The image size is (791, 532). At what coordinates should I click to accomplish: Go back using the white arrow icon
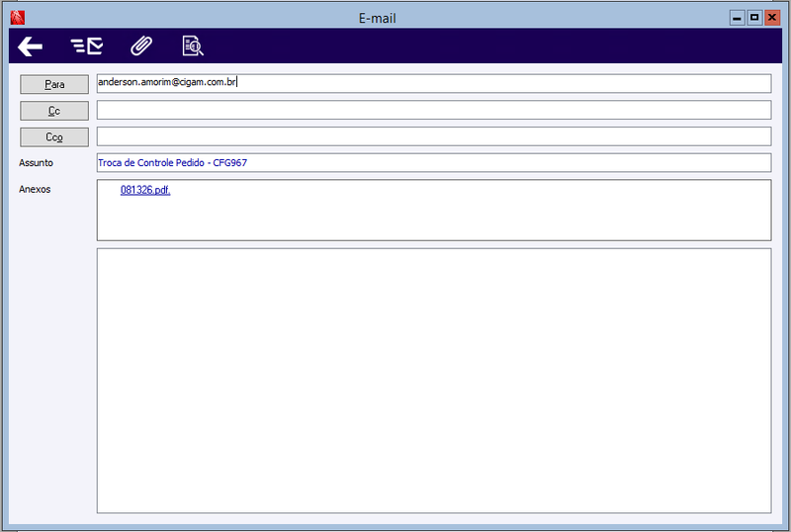(30, 46)
